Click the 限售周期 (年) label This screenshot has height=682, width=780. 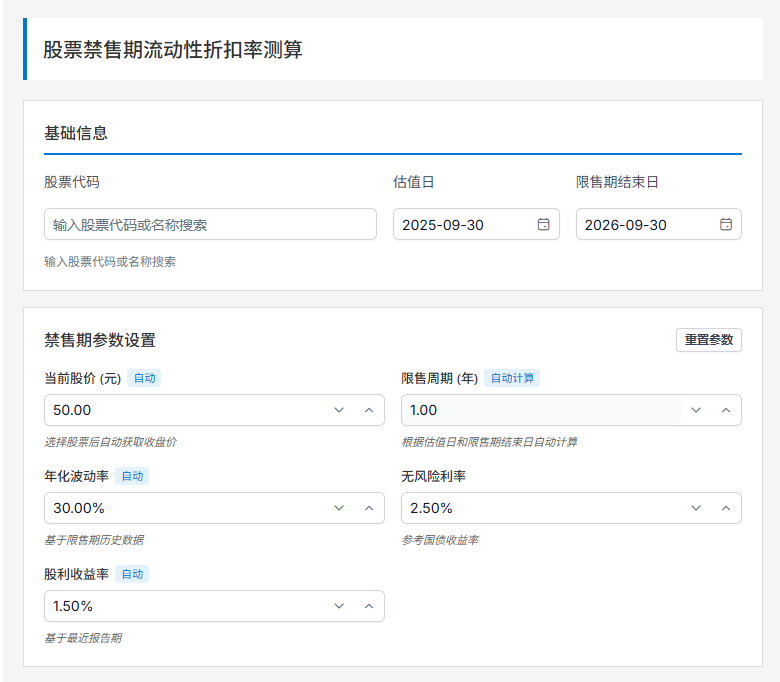tap(440, 379)
